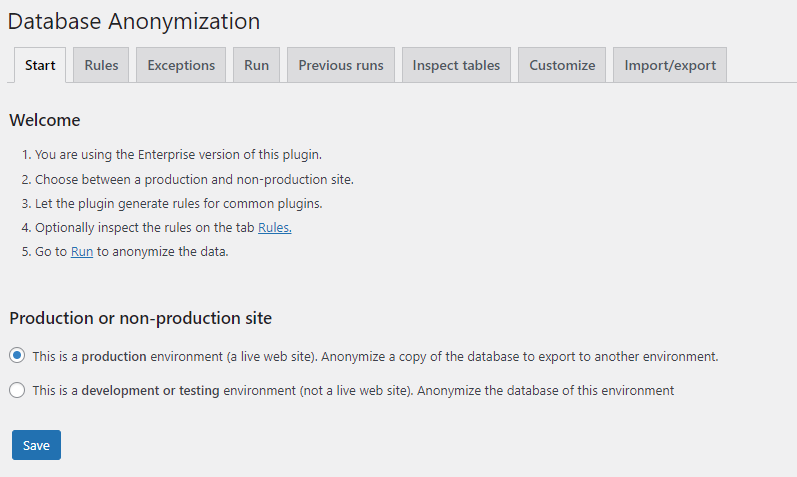Open the Start tab
This screenshot has height=477, width=797.
[x=40, y=65]
